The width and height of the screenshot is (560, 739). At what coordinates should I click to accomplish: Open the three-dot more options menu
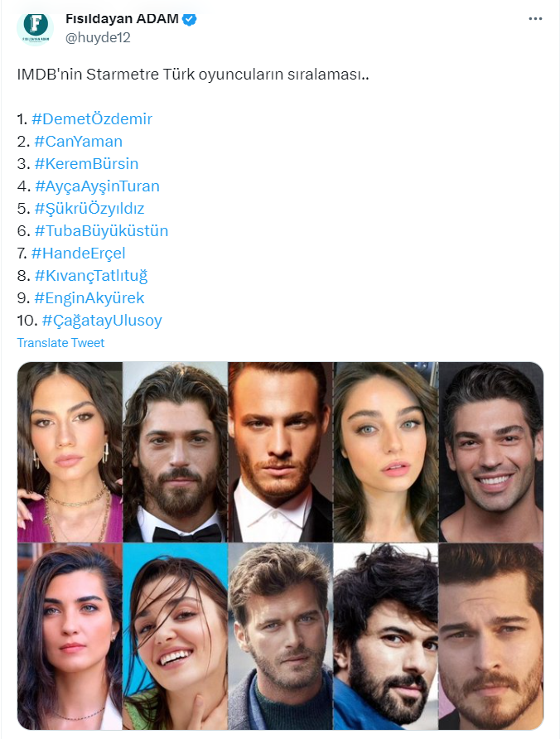[x=535, y=19]
